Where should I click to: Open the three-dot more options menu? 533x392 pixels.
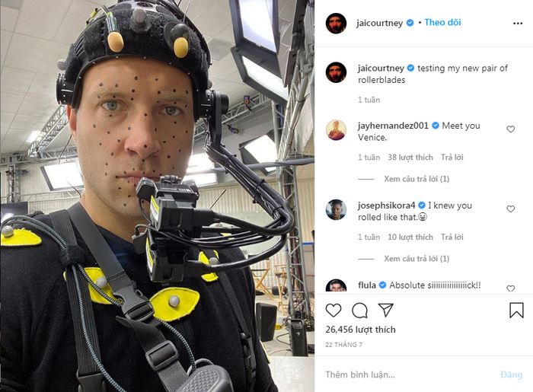[x=518, y=24]
